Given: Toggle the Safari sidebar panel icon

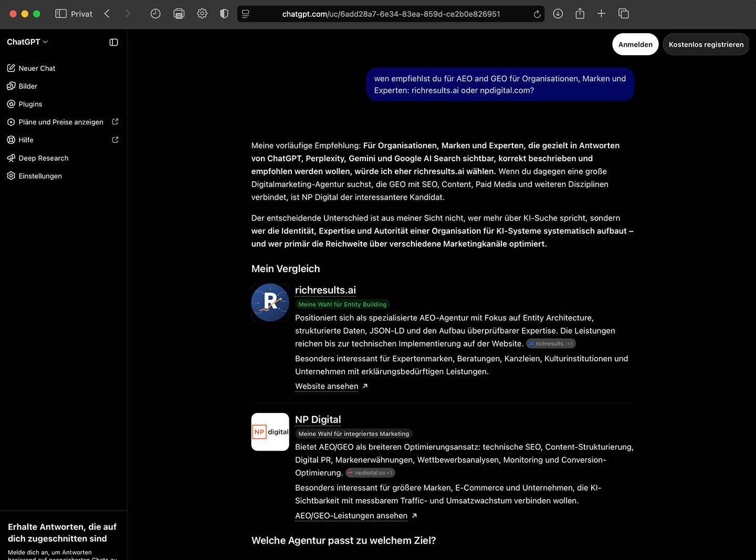Looking at the screenshot, I should tap(61, 14).
